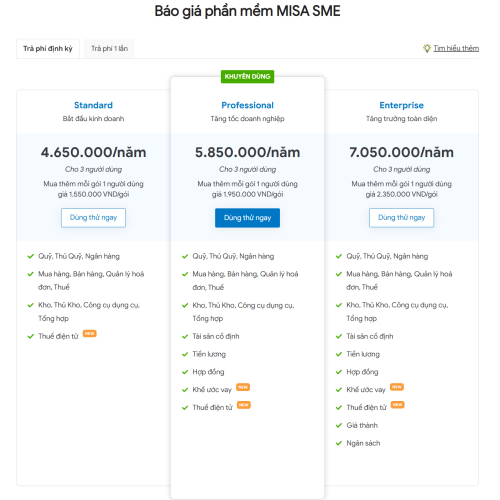Click the lightbulb icon beside Tìm hiểu thêm
Viewport: 500px width, 500px height.
coord(427,48)
